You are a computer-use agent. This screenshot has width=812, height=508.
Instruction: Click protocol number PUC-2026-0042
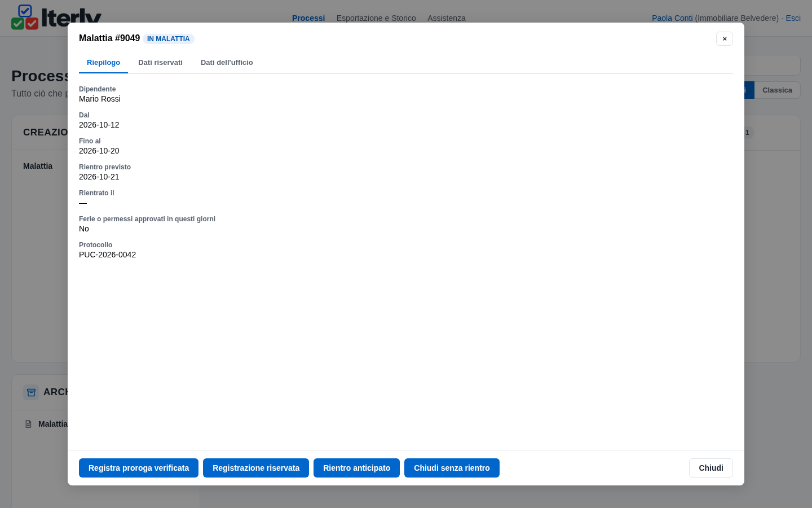108,255
